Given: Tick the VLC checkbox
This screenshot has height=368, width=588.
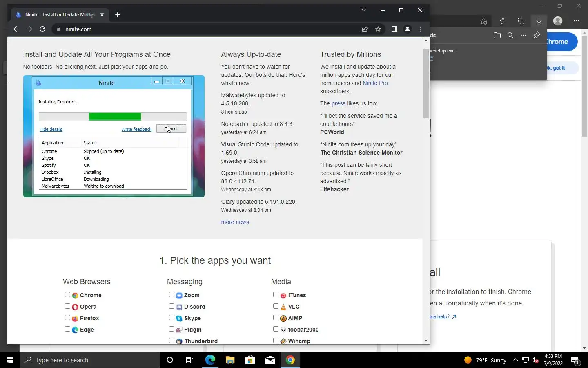Looking at the screenshot, I should (x=276, y=306).
